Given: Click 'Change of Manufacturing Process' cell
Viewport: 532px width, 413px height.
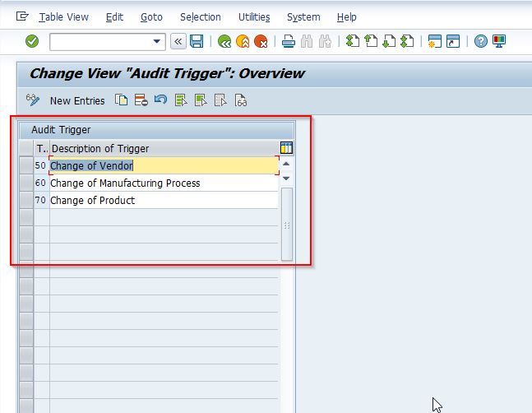Looking at the screenshot, I should tap(164, 183).
